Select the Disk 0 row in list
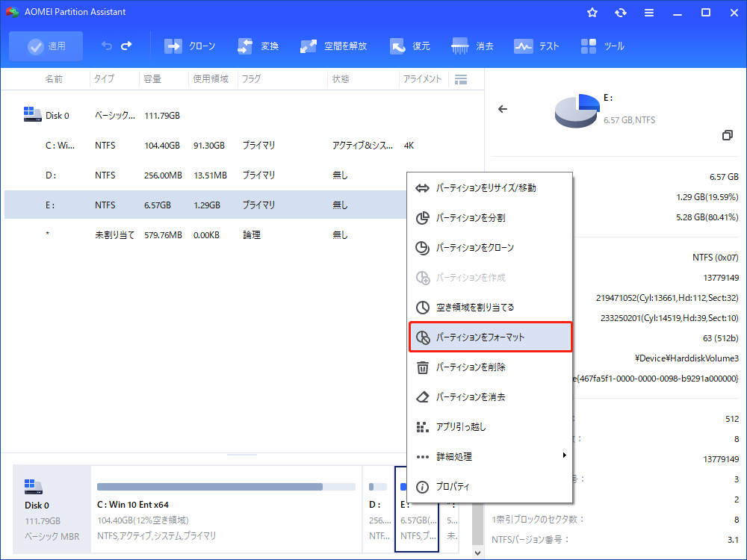747x560 pixels. pos(244,116)
